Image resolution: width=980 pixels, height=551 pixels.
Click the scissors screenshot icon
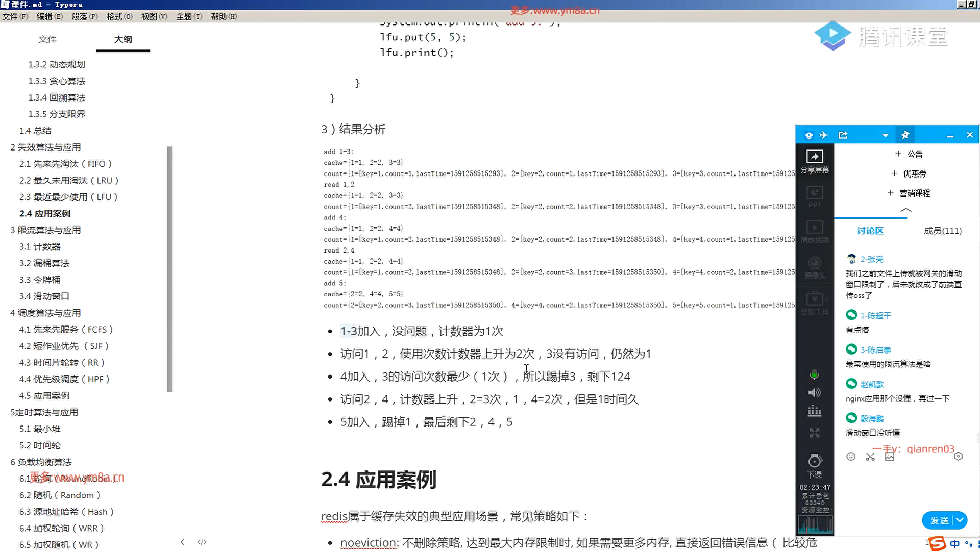click(870, 457)
